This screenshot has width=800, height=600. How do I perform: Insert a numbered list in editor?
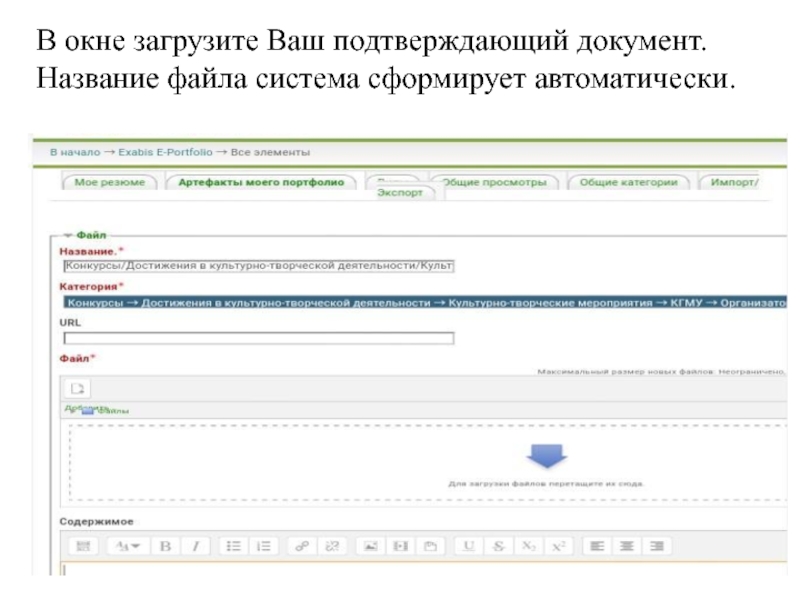(x=264, y=546)
